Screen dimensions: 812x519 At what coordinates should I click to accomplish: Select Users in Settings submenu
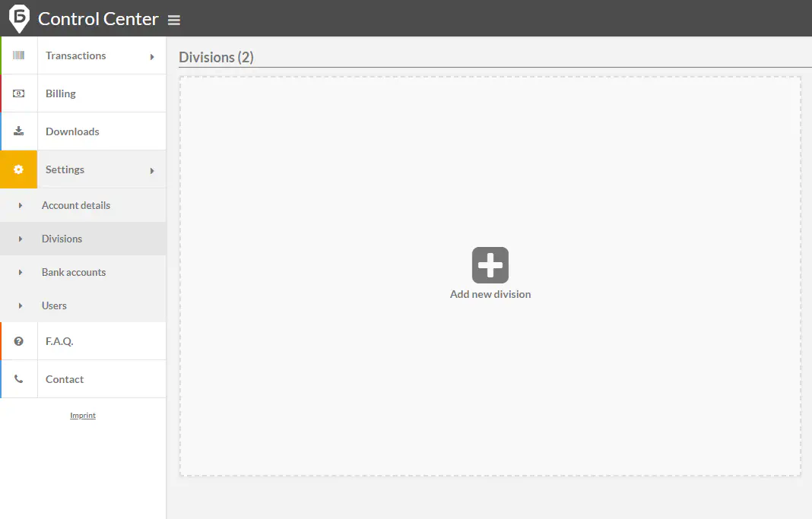(54, 305)
